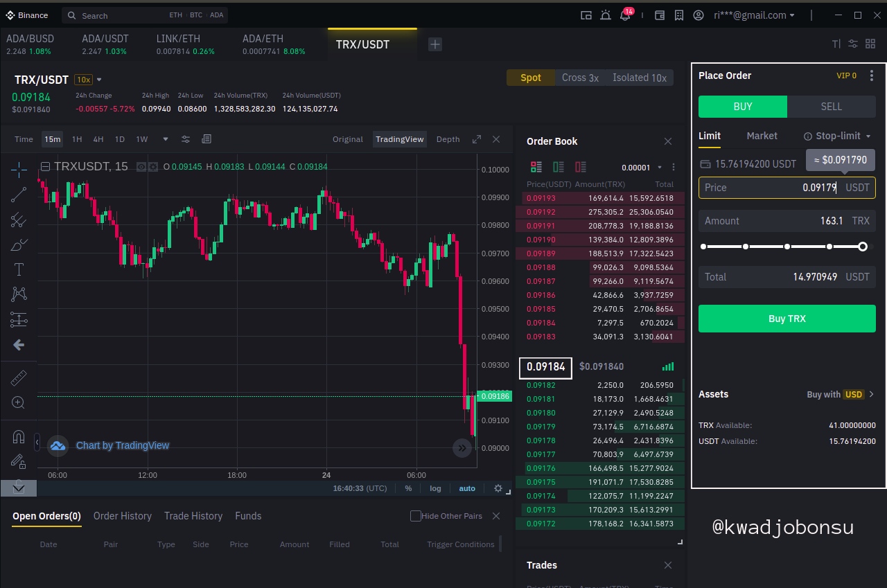Select the crosshair cursor tool

pyautogui.click(x=19, y=168)
